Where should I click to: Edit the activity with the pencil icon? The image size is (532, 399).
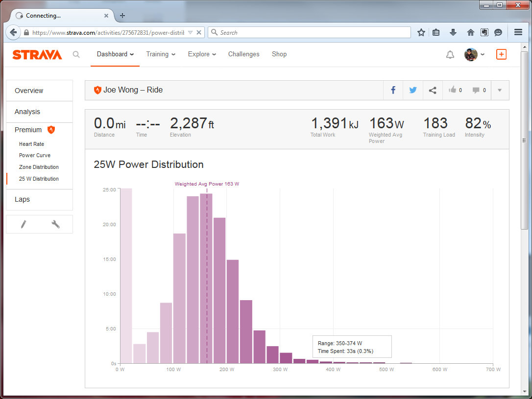pyautogui.click(x=23, y=224)
